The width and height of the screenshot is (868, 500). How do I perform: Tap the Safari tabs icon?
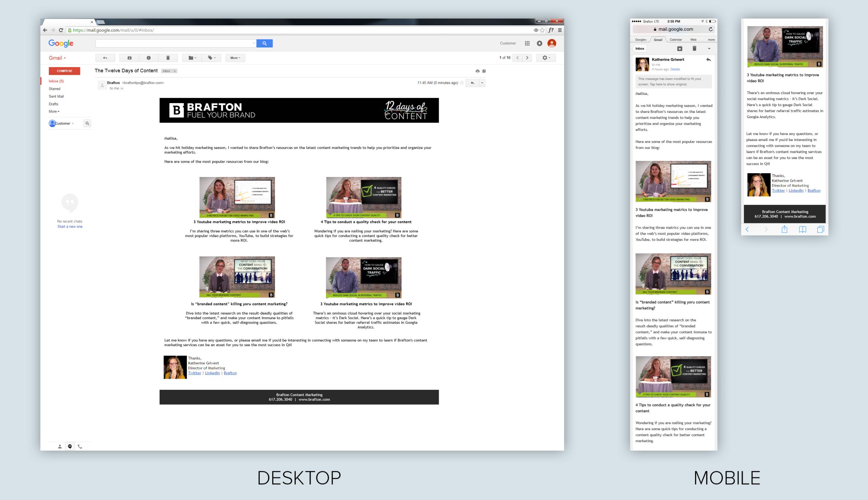821,229
